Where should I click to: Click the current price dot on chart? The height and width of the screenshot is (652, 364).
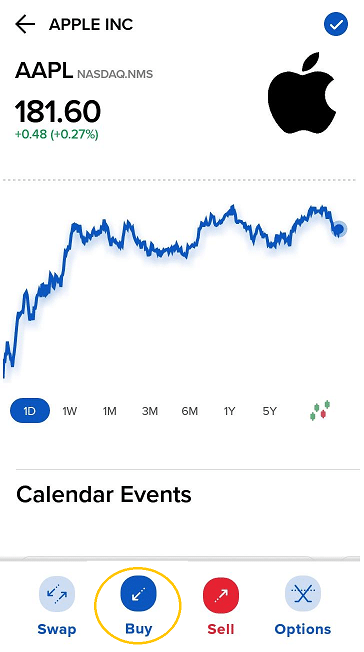tap(339, 228)
